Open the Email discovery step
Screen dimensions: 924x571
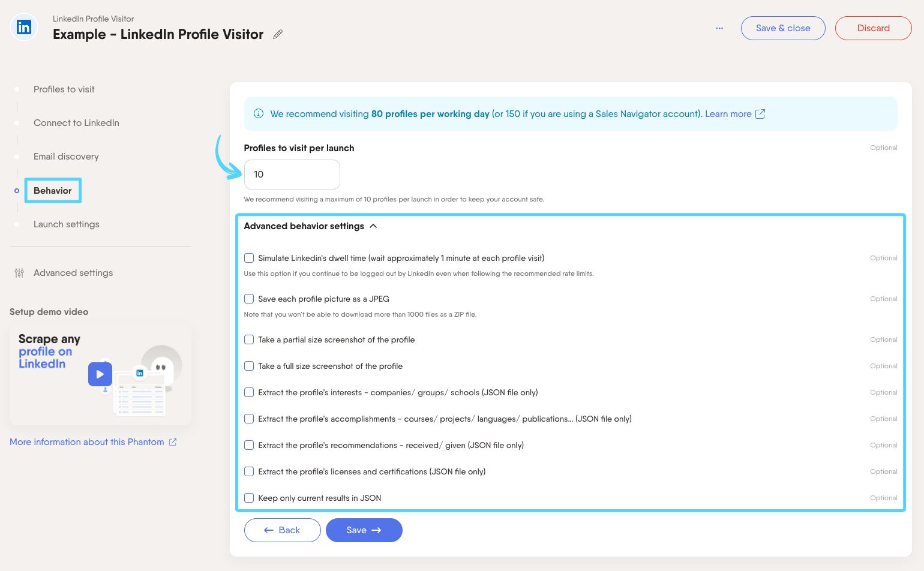(x=66, y=157)
